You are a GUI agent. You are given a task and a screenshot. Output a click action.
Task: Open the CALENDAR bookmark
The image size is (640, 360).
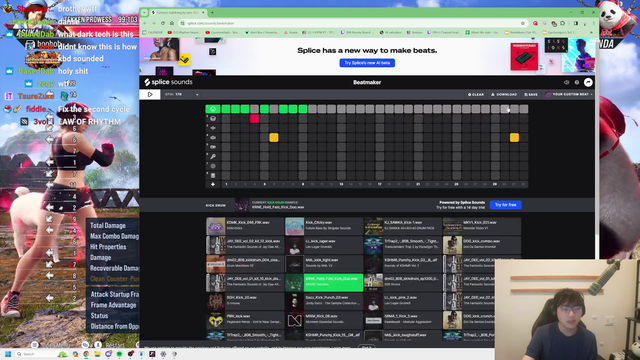pyautogui.click(x=152, y=32)
